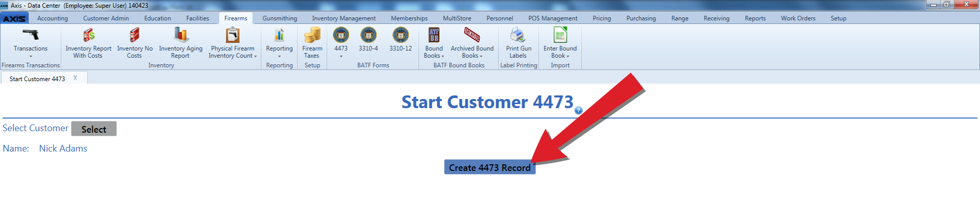
Task: Click the help icon beside the title
Action: (578, 110)
